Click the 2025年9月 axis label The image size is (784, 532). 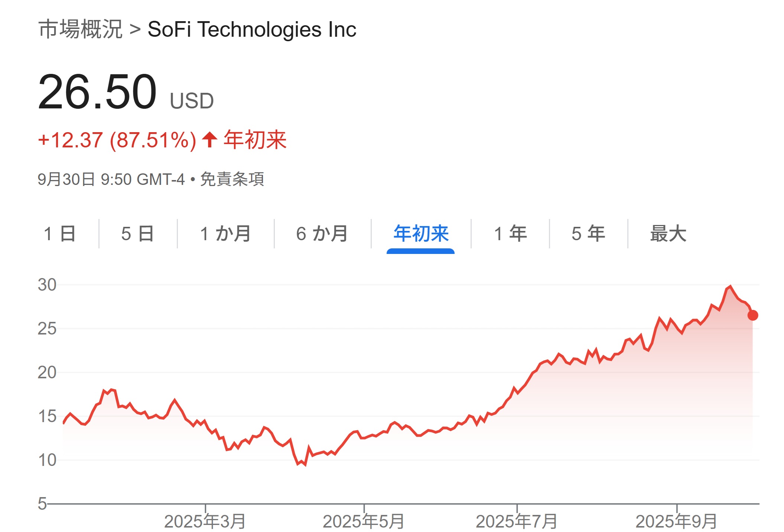(676, 521)
